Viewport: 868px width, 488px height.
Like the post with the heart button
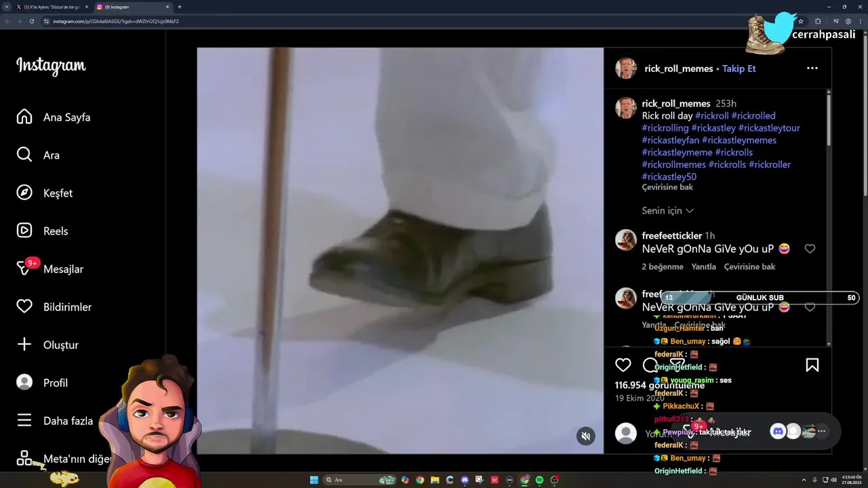click(623, 365)
